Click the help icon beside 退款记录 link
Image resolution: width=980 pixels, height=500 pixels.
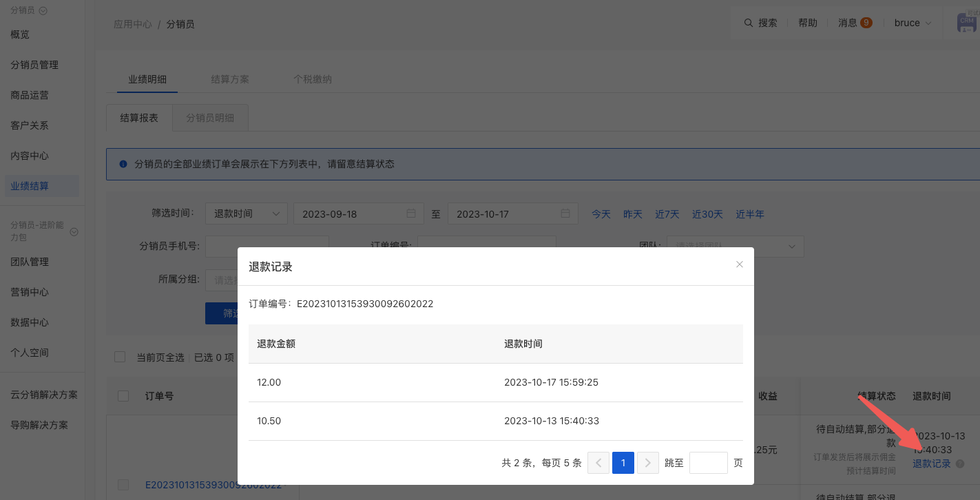click(x=960, y=464)
